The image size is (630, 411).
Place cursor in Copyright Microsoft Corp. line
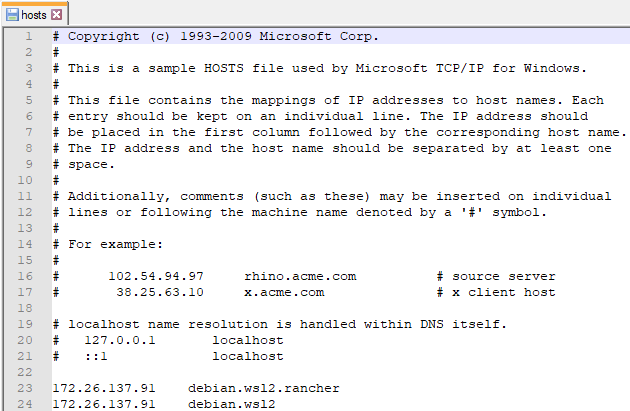216,36
